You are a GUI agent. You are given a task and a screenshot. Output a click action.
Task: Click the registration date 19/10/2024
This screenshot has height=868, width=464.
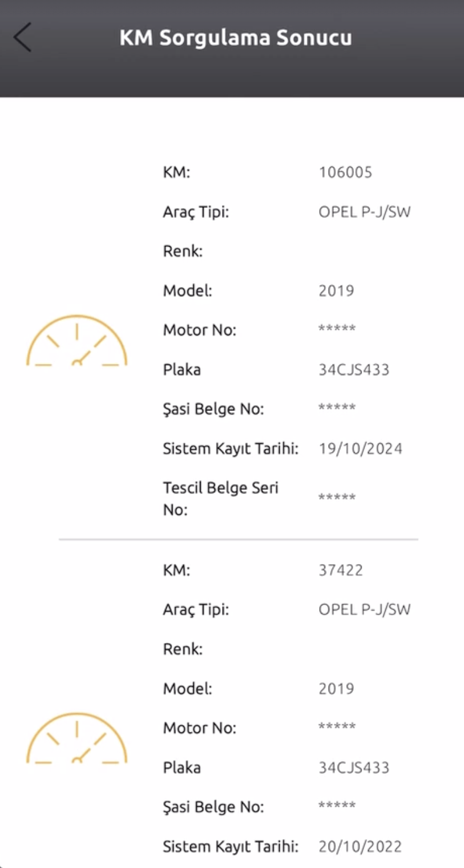click(360, 449)
